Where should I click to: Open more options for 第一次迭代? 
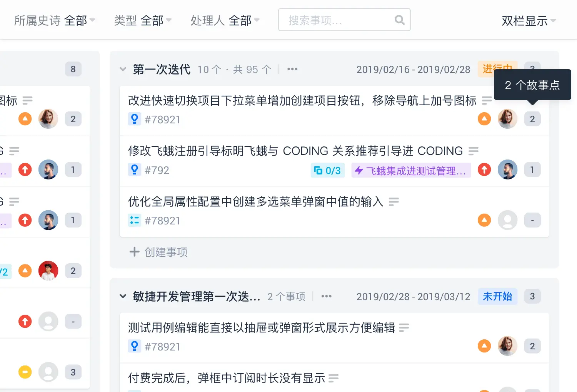click(292, 69)
